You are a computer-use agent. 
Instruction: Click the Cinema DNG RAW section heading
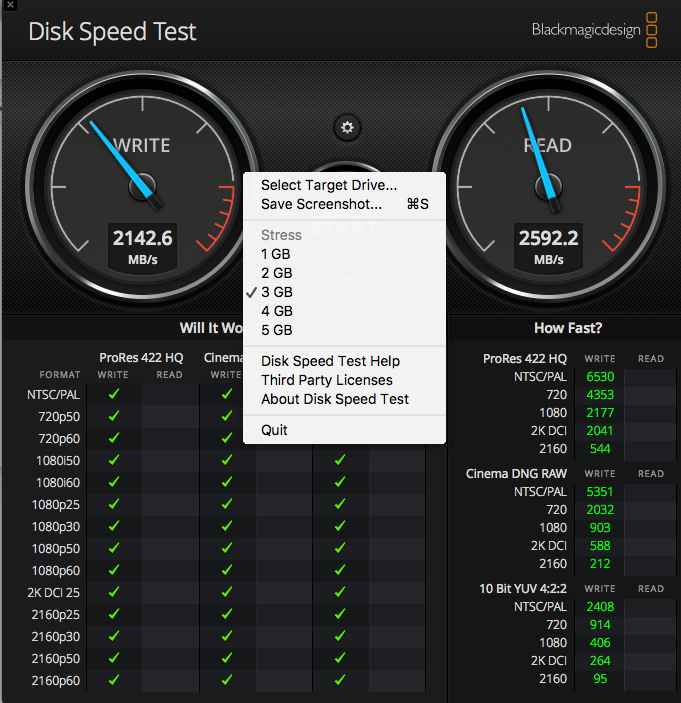[x=516, y=474]
